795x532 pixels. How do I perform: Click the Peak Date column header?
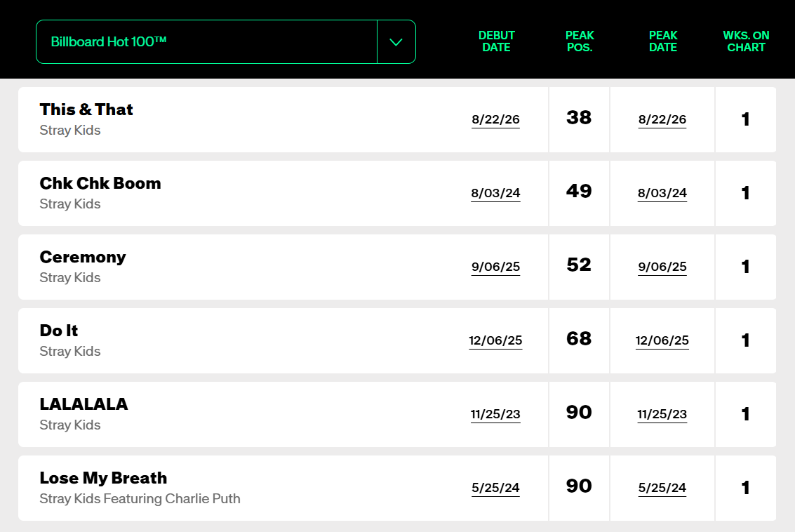pyautogui.click(x=663, y=41)
